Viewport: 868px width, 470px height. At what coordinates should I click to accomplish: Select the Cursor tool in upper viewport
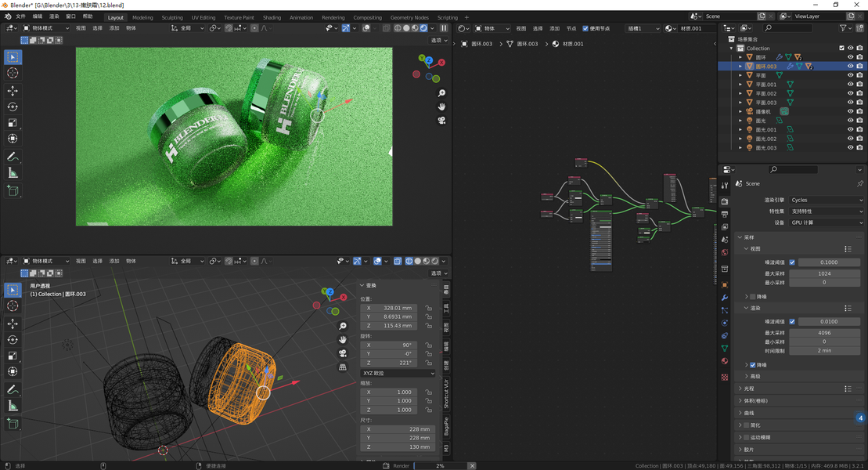[13, 73]
